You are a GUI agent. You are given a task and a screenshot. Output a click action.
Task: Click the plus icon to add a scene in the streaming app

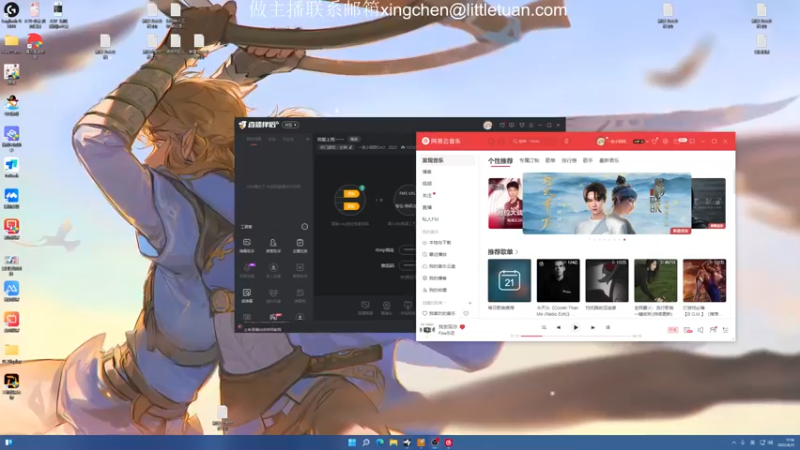click(x=308, y=139)
